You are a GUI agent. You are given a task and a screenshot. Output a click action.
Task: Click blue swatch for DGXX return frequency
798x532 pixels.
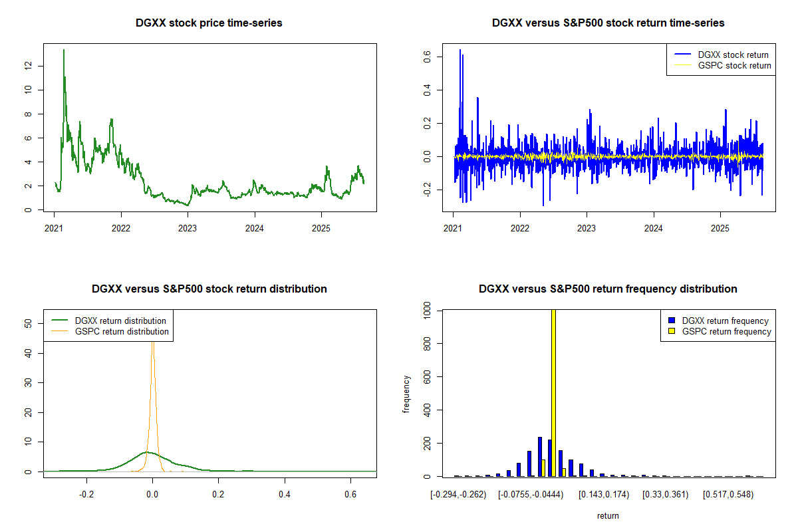(672, 321)
